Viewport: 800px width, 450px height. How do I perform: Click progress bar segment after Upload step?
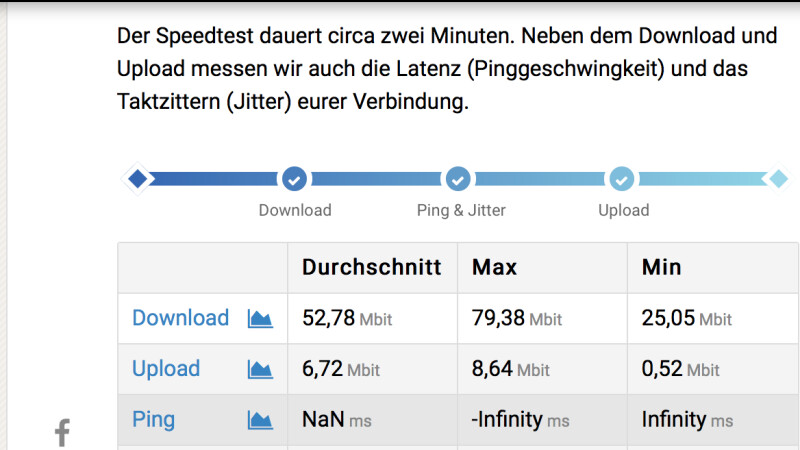pyautogui.click(x=703, y=179)
